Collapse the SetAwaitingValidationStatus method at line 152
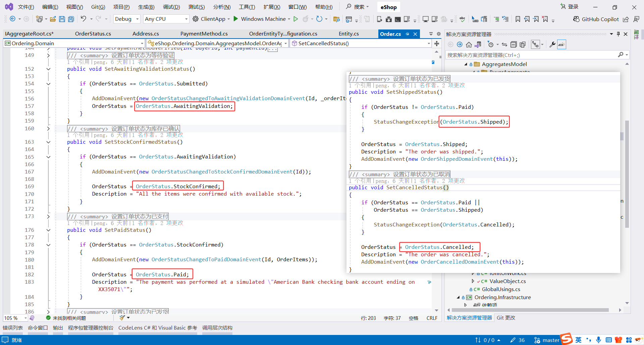644x345 pixels. click(x=48, y=69)
